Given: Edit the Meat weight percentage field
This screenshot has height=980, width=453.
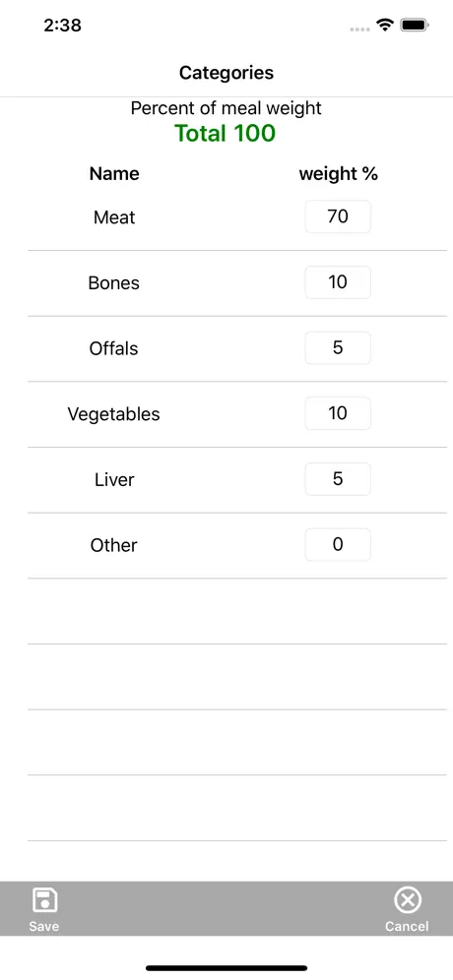Looking at the screenshot, I should pos(338,216).
